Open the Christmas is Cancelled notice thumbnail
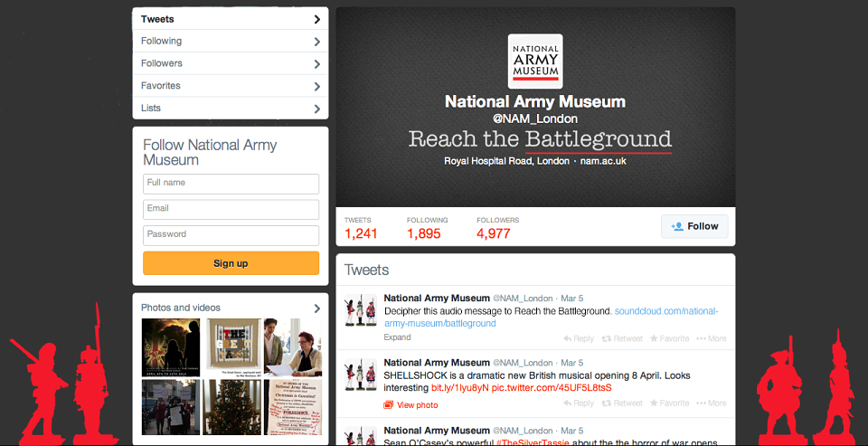868x446 pixels. point(293,407)
